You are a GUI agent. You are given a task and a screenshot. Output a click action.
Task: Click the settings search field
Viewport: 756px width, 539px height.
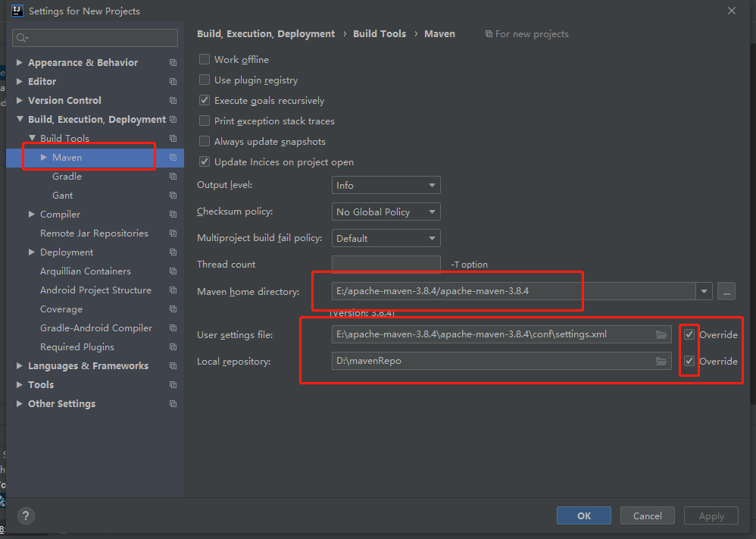pyautogui.click(x=95, y=38)
